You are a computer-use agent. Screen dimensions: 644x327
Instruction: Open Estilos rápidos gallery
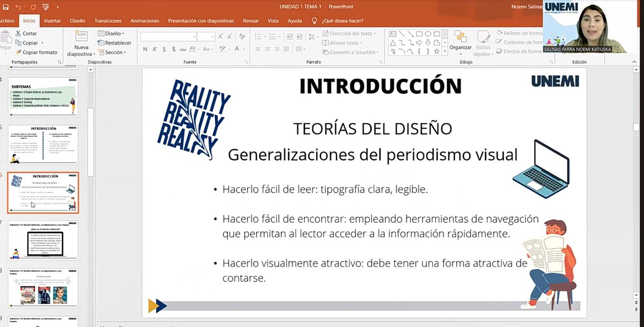tap(482, 43)
